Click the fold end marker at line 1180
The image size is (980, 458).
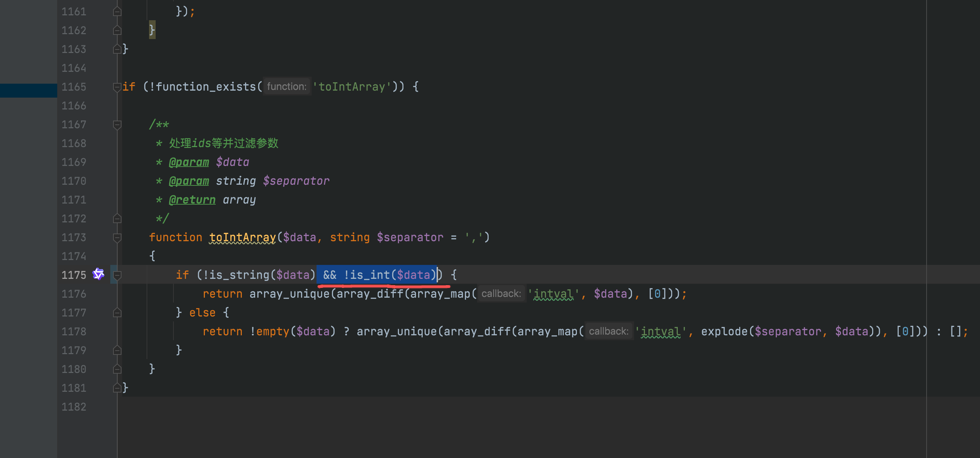point(117,369)
